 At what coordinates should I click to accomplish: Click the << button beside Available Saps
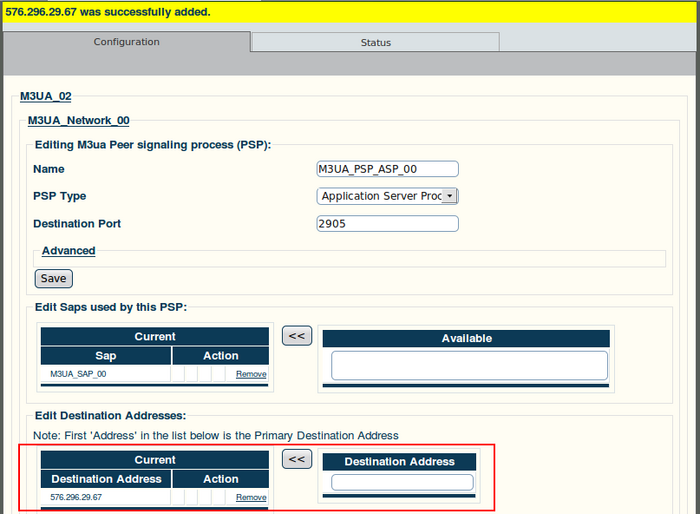click(297, 336)
